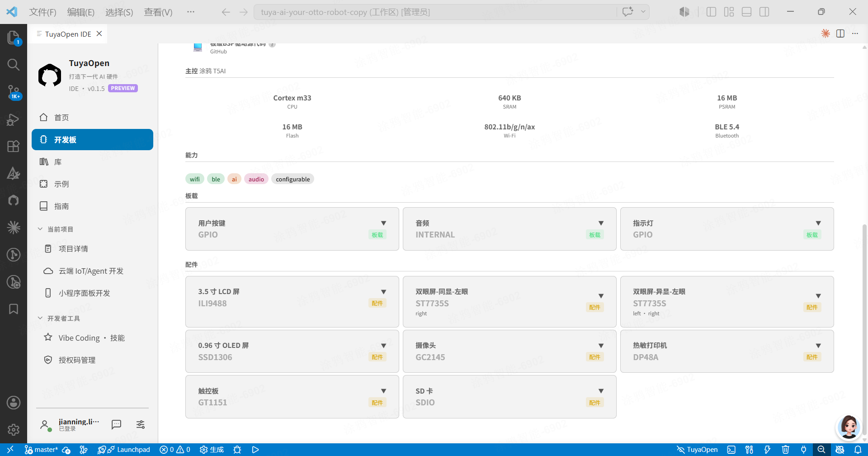The image size is (868, 456).
Task: Click the configurable capability tag
Action: pos(293,179)
